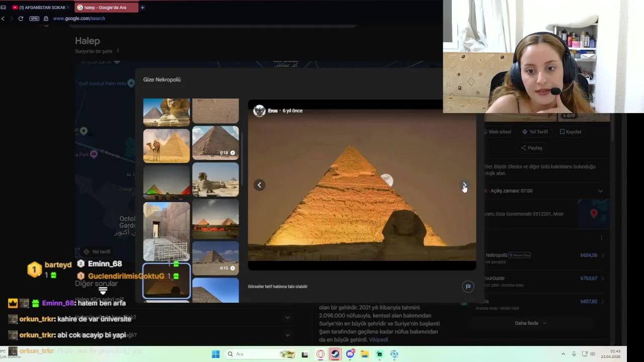This screenshot has height=362, width=644.
Task: View site security lock info
Action: pos(46,19)
